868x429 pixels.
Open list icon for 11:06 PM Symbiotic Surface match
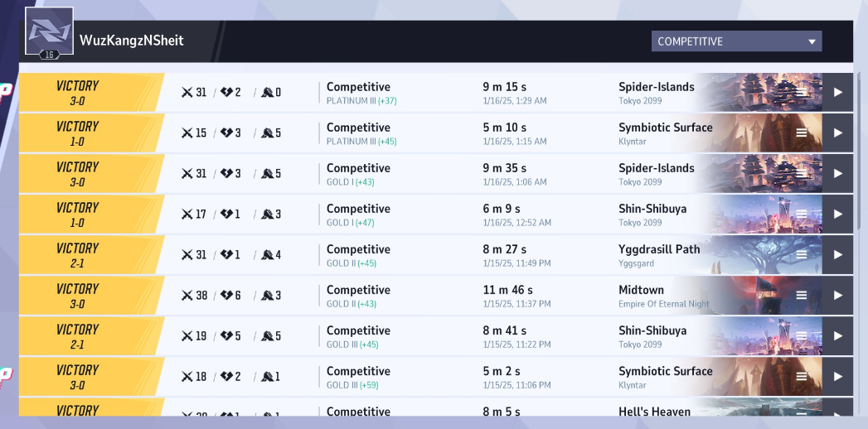click(x=802, y=377)
